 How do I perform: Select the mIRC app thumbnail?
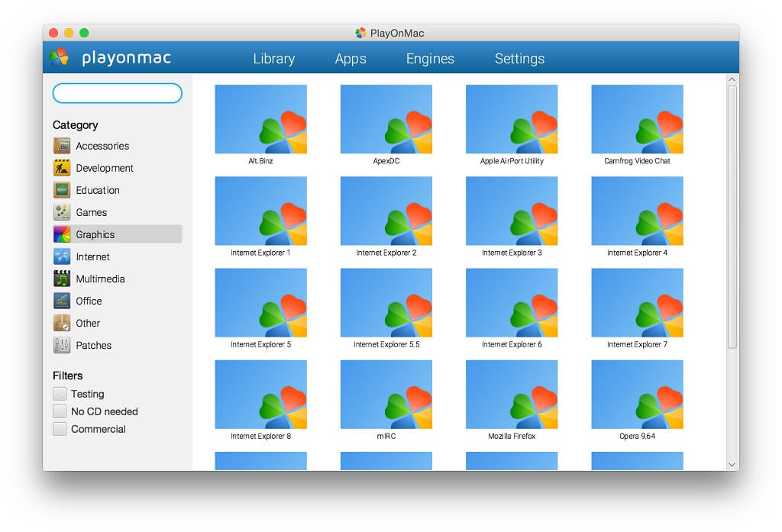(386, 395)
